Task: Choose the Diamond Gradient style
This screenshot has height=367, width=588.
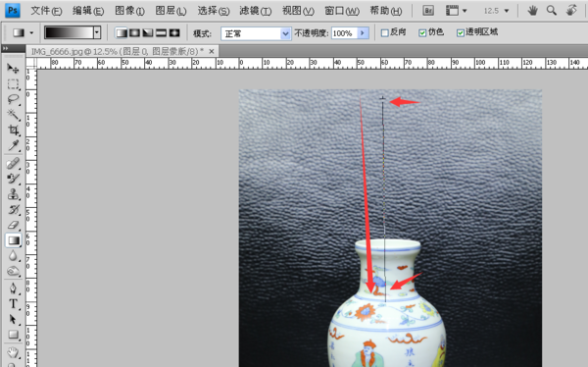Action: coord(174,33)
